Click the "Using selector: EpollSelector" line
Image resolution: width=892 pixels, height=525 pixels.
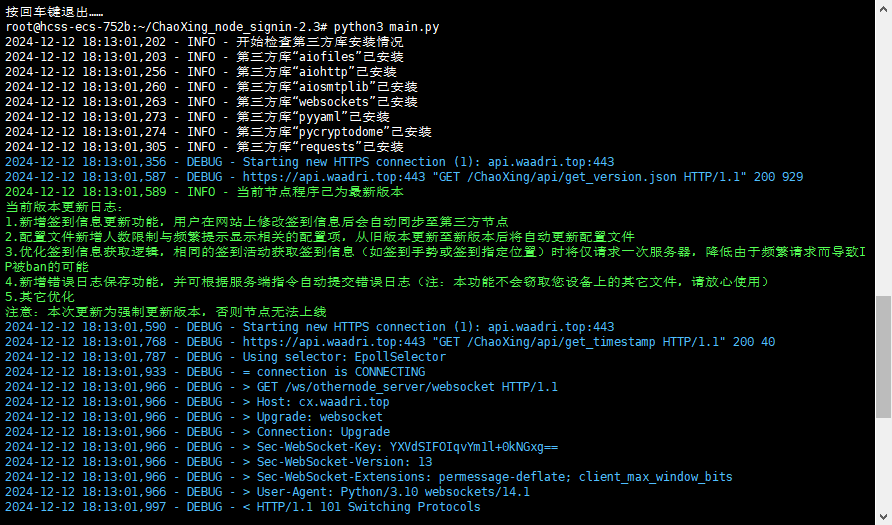point(344,357)
